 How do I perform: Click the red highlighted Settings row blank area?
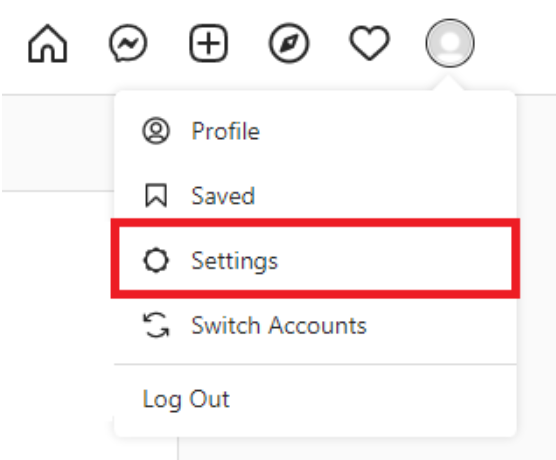tap(394, 260)
